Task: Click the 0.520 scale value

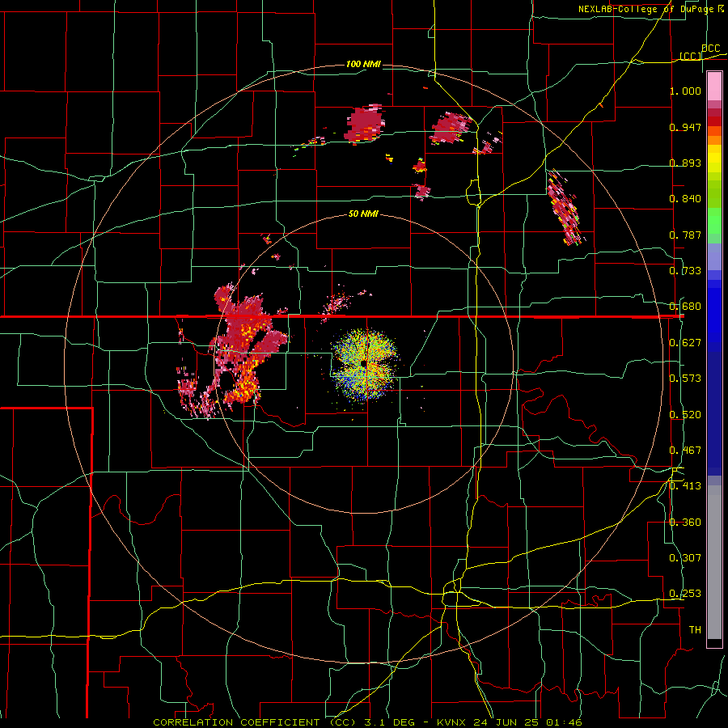Action: click(685, 415)
